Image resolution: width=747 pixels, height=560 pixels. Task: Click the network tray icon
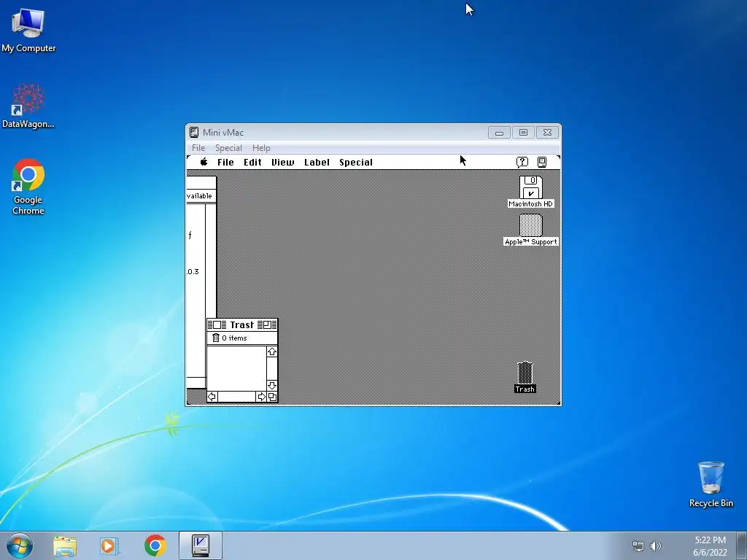(x=638, y=546)
